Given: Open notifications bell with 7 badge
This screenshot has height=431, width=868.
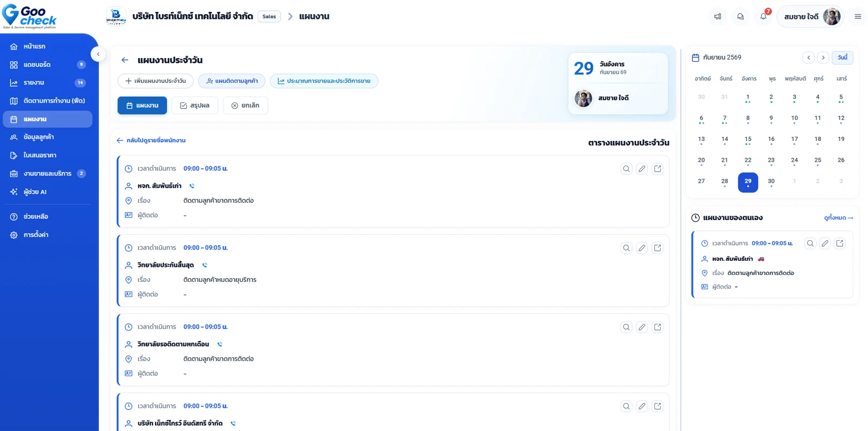Looking at the screenshot, I should 763,16.
